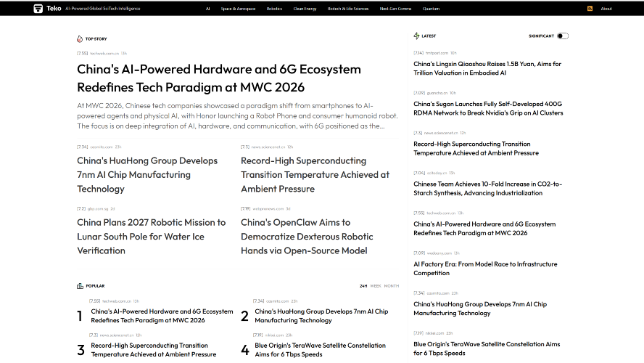Image resolution: width=644 pixels, height=363 pixels.
Task: Click the Teko logo icon
Action: click(38, 9)
